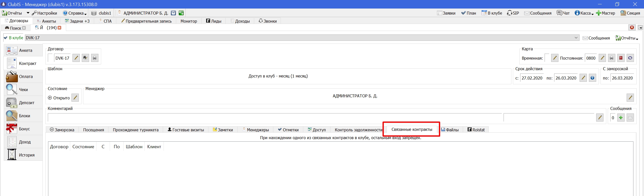Click the Сообщения button near contract dropdown
Image resolution: width=644 pixels, height=196 pixels.
[x=596, y=38]
